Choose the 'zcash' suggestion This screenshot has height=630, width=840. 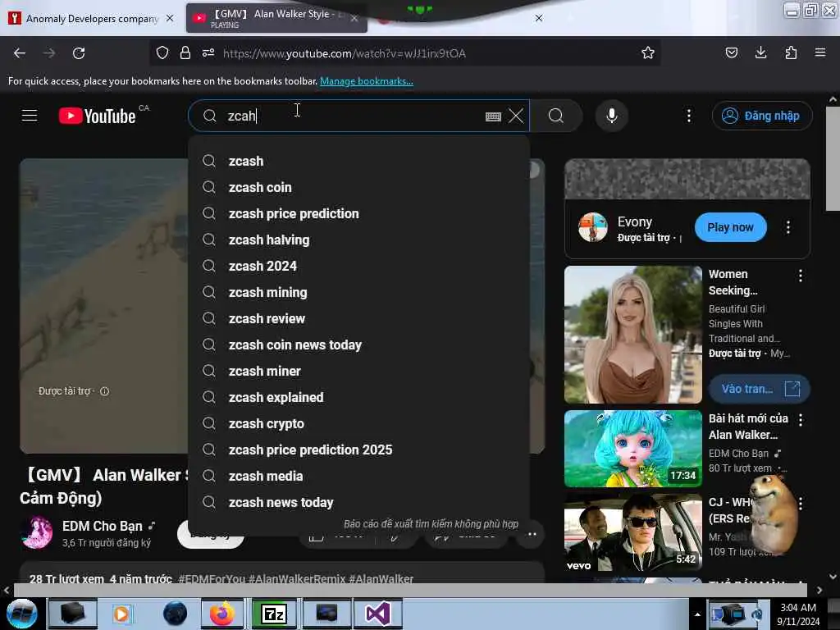pos(359,162)
